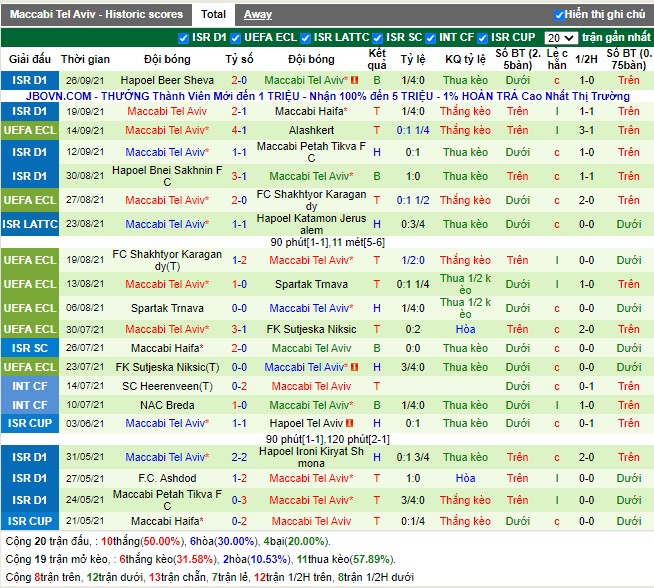Click red card icon beside Hapoel Tel Aviv
The image size is (654, 588).
click(350, 423)
